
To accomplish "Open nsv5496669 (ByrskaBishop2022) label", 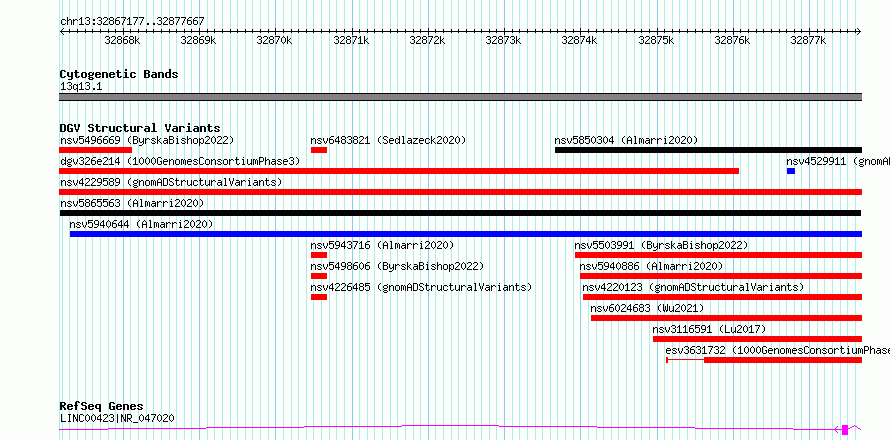I will click(x=147, y=140).
